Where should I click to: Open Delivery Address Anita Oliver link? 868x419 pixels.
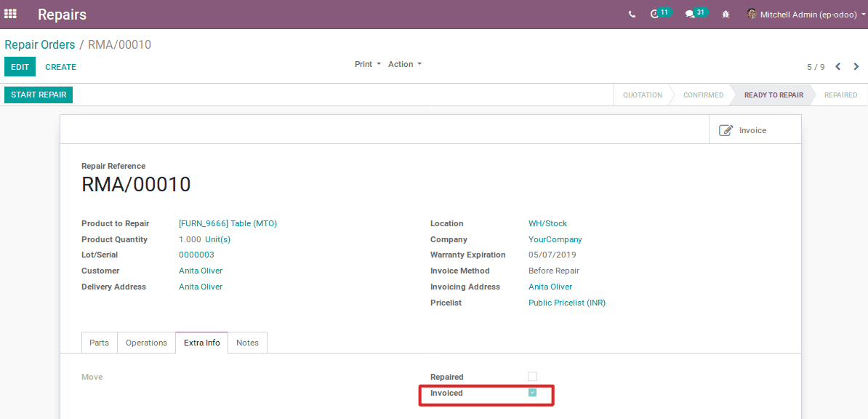(201, 287)
